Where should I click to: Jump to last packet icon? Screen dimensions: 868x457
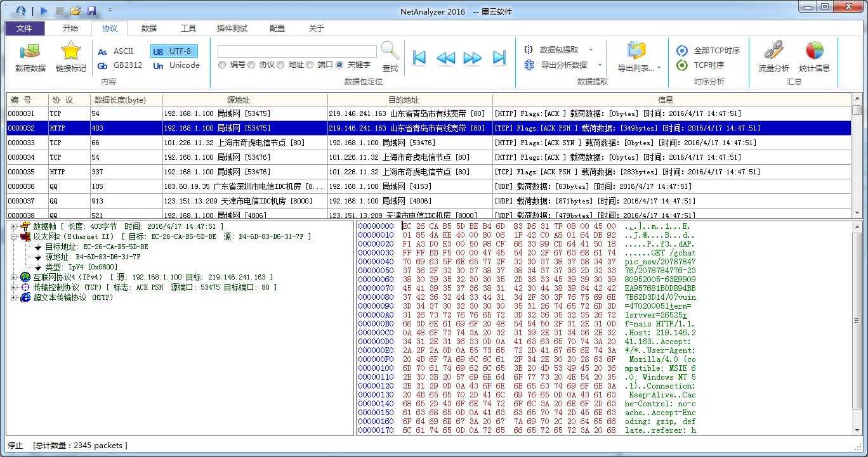point(499,58)
